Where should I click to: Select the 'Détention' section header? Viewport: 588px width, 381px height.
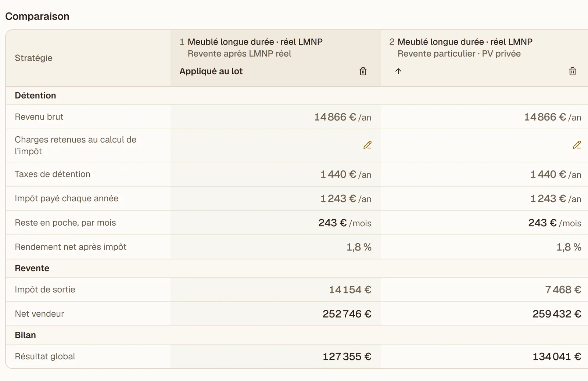pyautogui.click(x=35, y=96)
